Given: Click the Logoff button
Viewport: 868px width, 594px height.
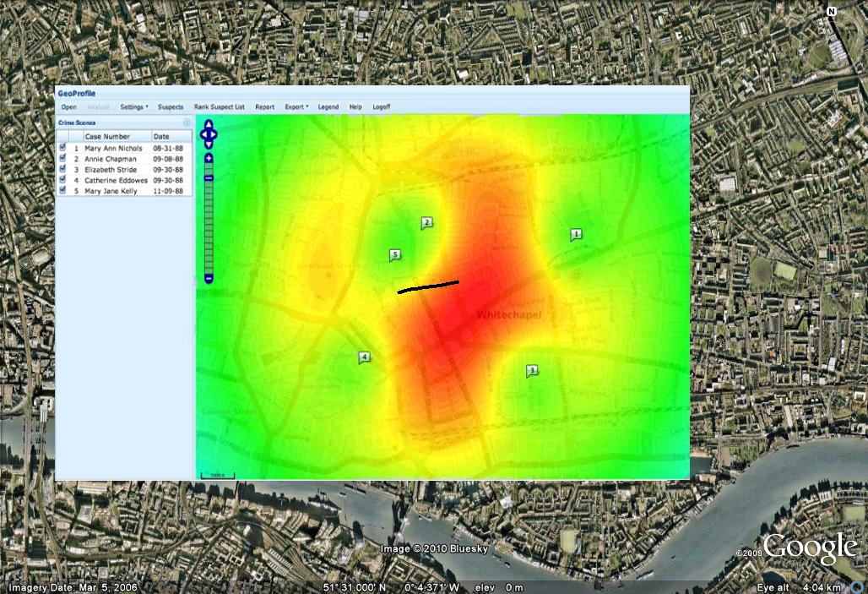Looking at the screenshot, I should pyautogui.click(x=382, y=107).
